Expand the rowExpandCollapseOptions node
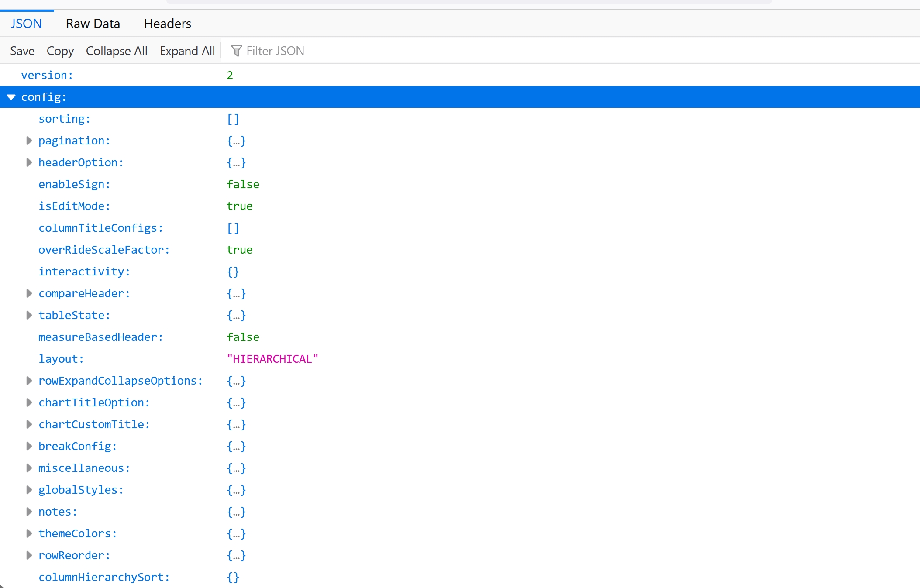This screenshot has height=588, width=920. 29,381
